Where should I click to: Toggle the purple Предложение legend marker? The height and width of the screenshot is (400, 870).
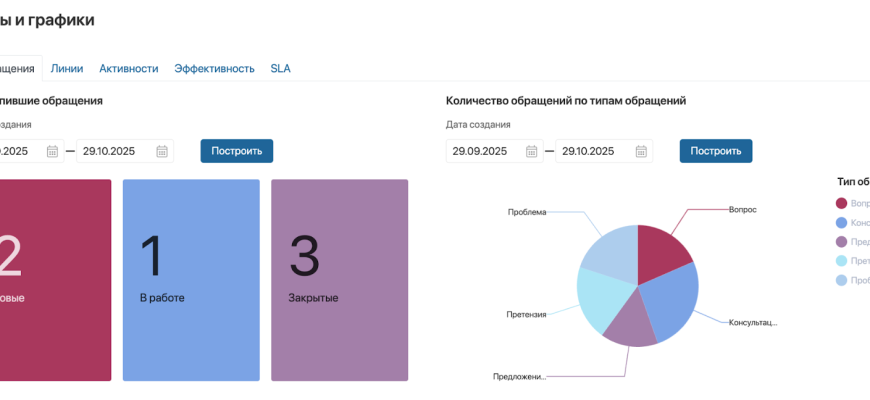841,241
